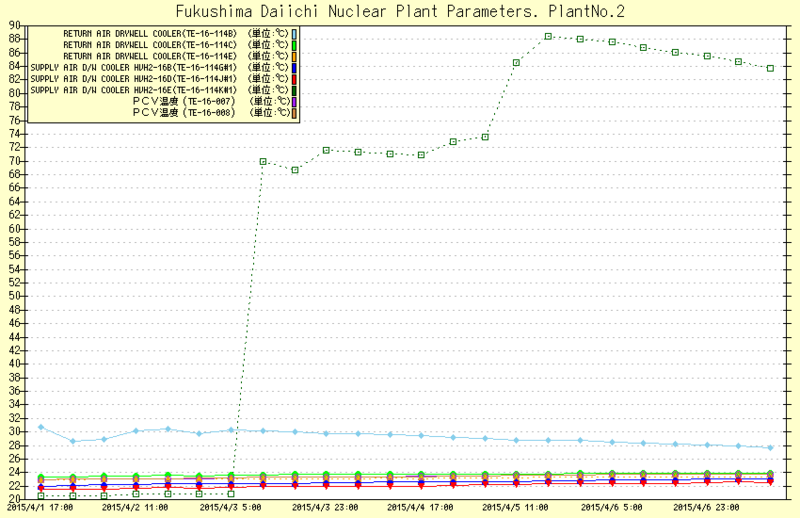Select legend text 'SUPPLY AIR D/W COOLER HVH2-16D(TE-16-114J#1)'
The height and width of the screenshot is (518, 800).
click(x=134, y=79)
